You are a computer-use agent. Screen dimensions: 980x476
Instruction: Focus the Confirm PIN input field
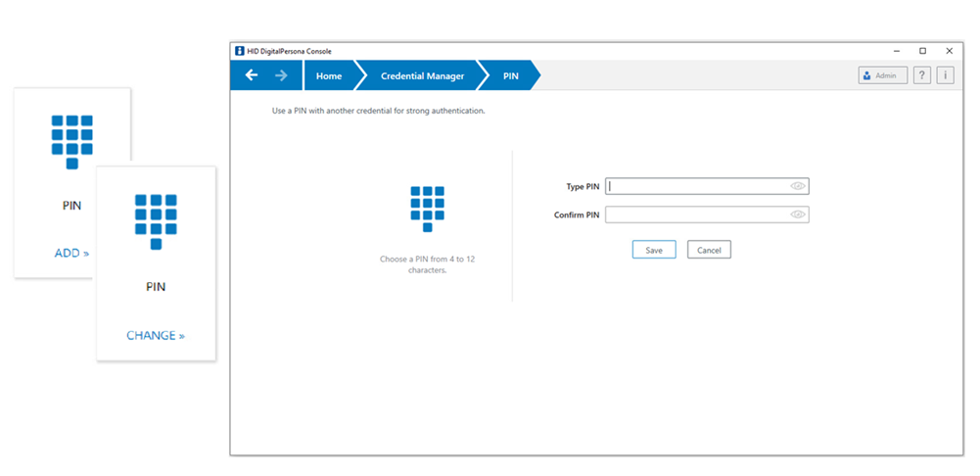coord(696,214)
